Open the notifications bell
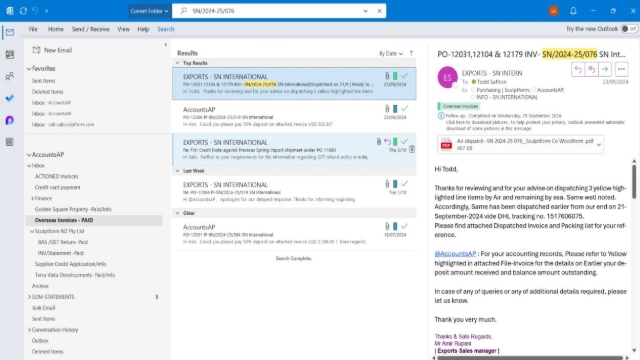Screen dimensions: 640x360 coord(573,11)
